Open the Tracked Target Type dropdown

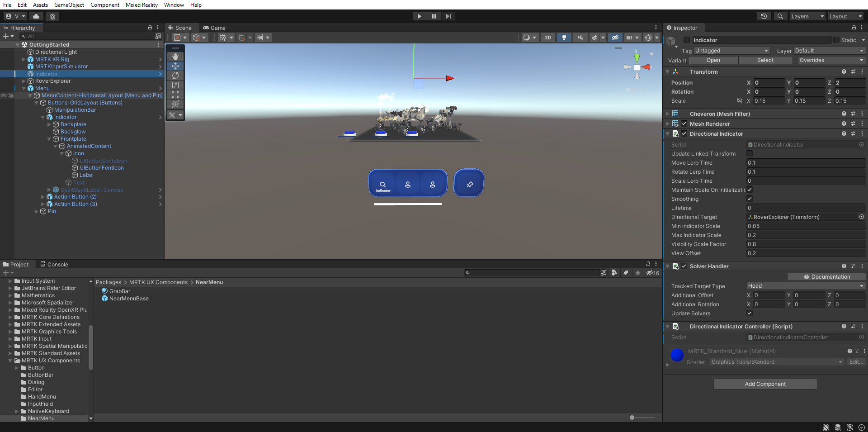click(x=805, y=286)
